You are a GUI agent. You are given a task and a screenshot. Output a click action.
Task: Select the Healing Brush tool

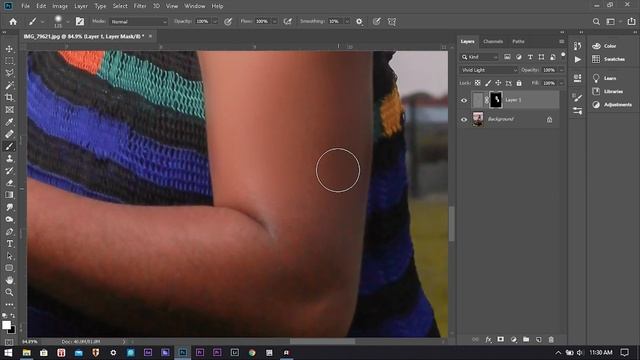point(9,134)
